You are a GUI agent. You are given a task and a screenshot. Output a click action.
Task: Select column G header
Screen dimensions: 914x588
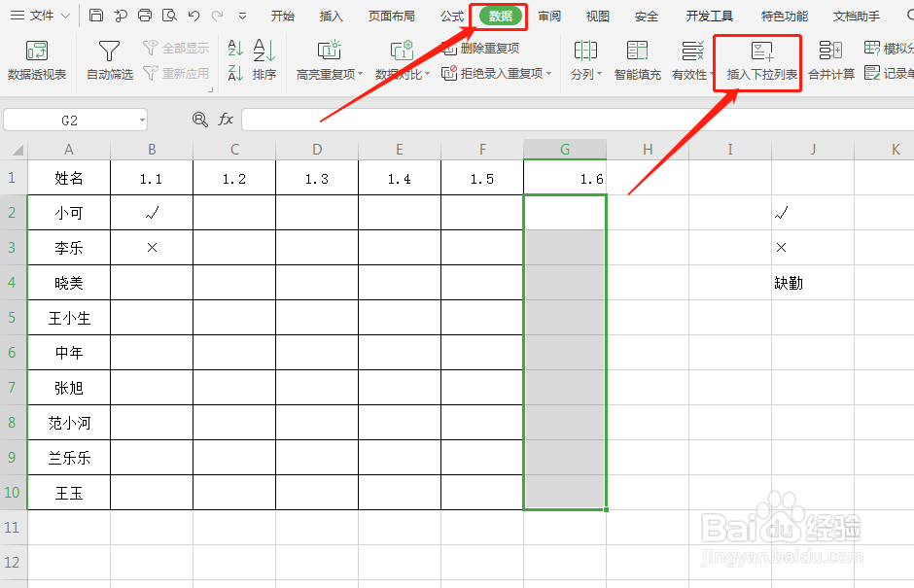click(x=565, y=150)
